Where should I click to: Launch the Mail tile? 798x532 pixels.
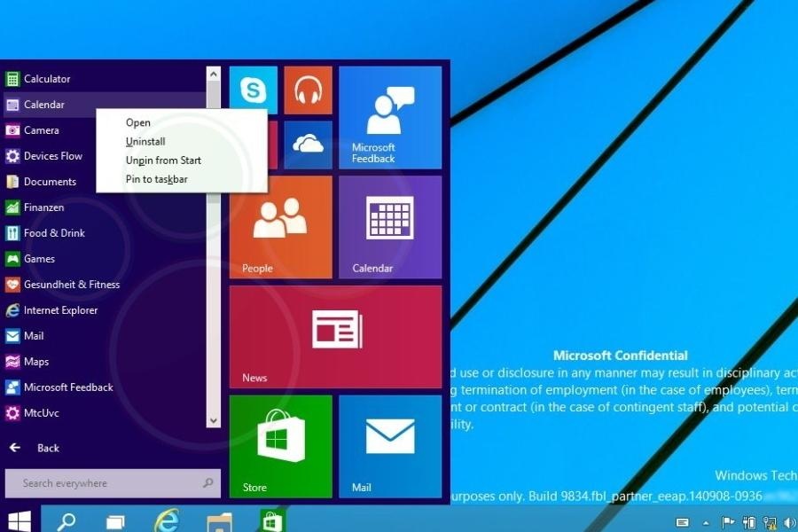pos(390,446)
